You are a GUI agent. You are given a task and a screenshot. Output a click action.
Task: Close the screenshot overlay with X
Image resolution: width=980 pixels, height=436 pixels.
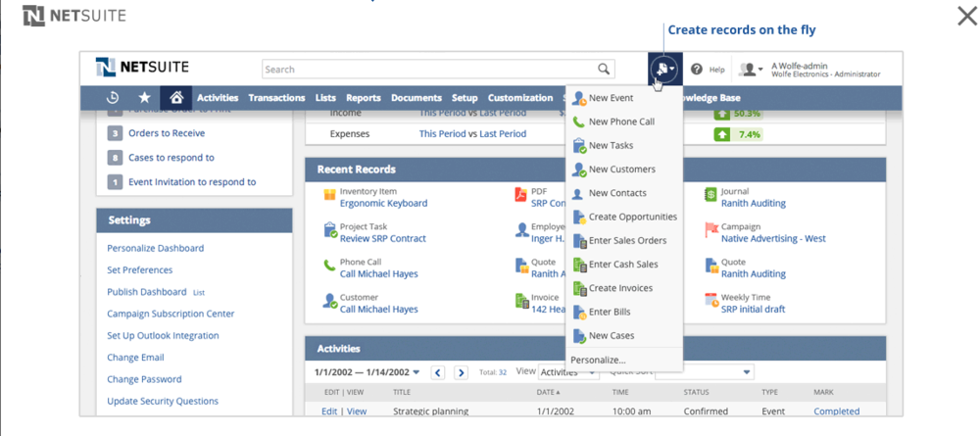click(x=965, y=16)
